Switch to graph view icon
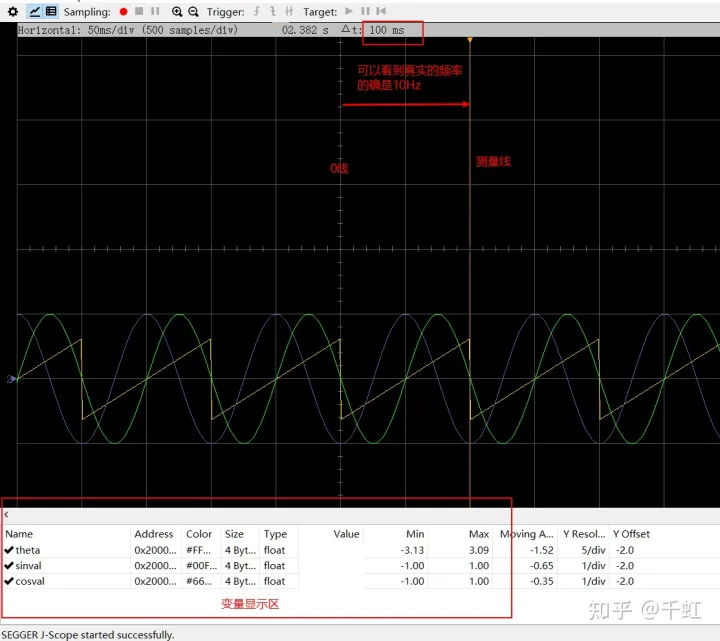This screenshot has height=641, width=720. [34, 11]
